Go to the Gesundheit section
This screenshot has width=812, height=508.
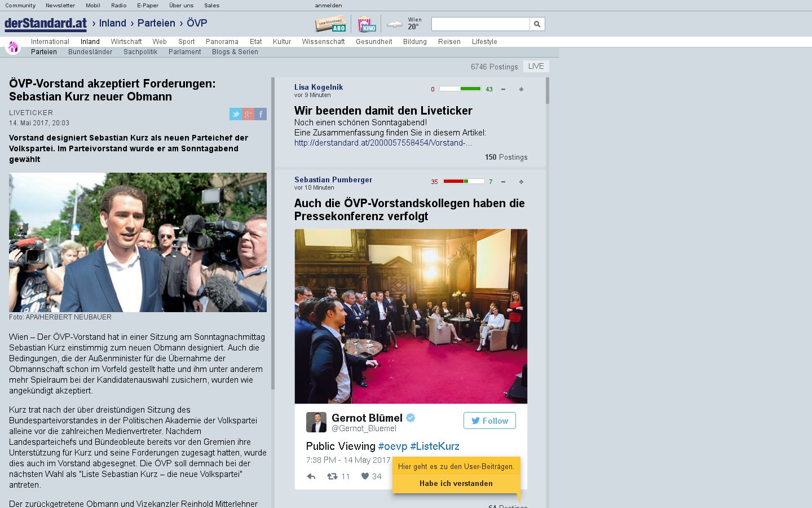(374, 42)
